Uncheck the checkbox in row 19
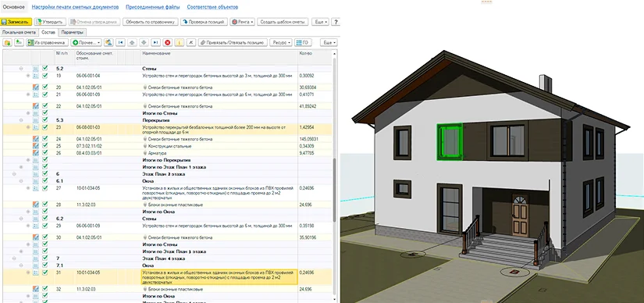The width and height of the screenshot is (644, 303). pyautogui.click(x=45, y=76)
